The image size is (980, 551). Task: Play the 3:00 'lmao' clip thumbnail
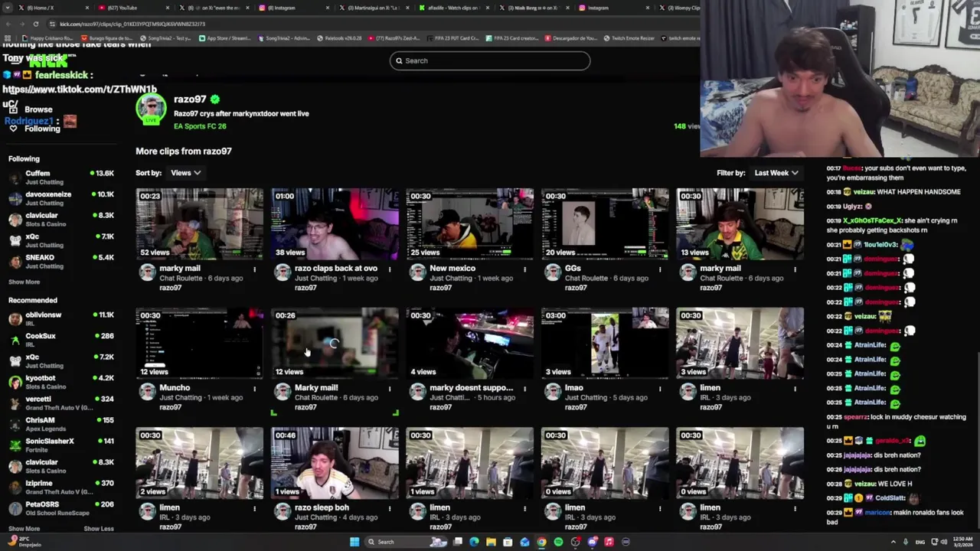[605, 344]
